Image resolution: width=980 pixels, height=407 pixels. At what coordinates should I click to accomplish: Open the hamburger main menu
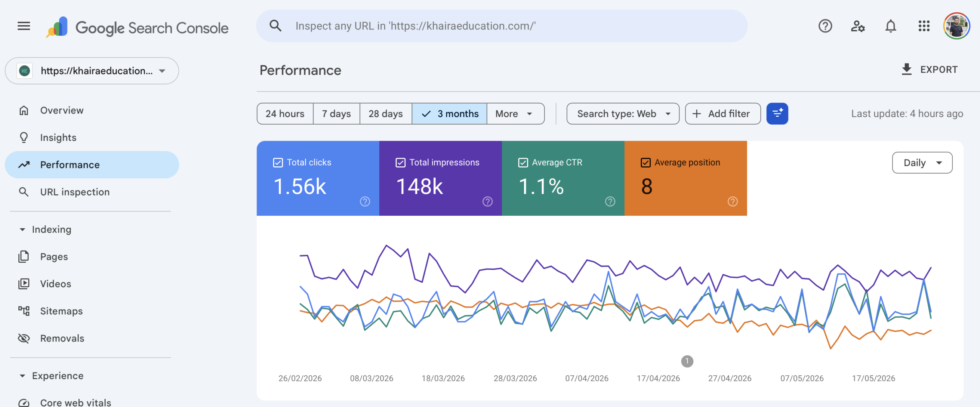point(24,26)
